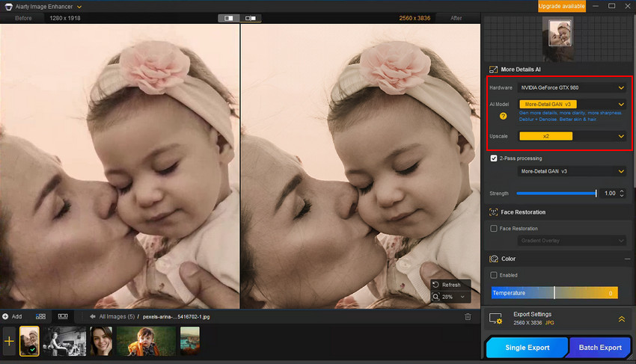
Task: Select the smiling woman portrait thumbnail
Action: (101, 342)
